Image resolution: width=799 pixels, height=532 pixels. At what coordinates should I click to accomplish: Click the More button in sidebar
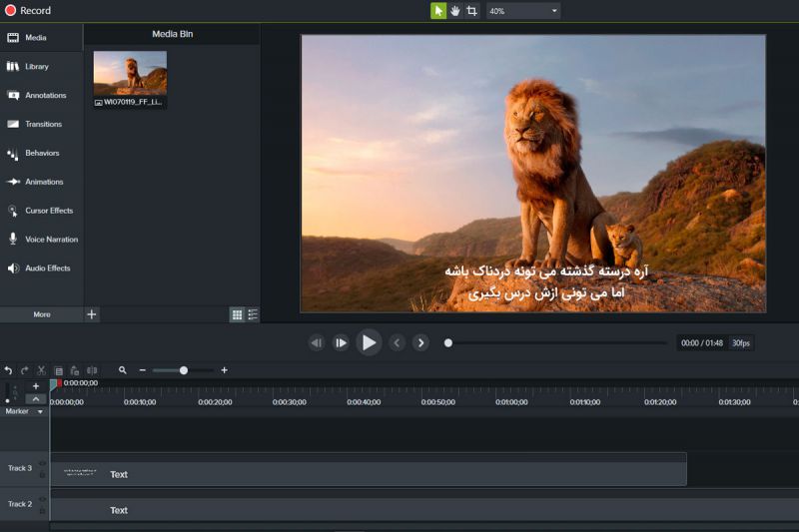(41, 314)
